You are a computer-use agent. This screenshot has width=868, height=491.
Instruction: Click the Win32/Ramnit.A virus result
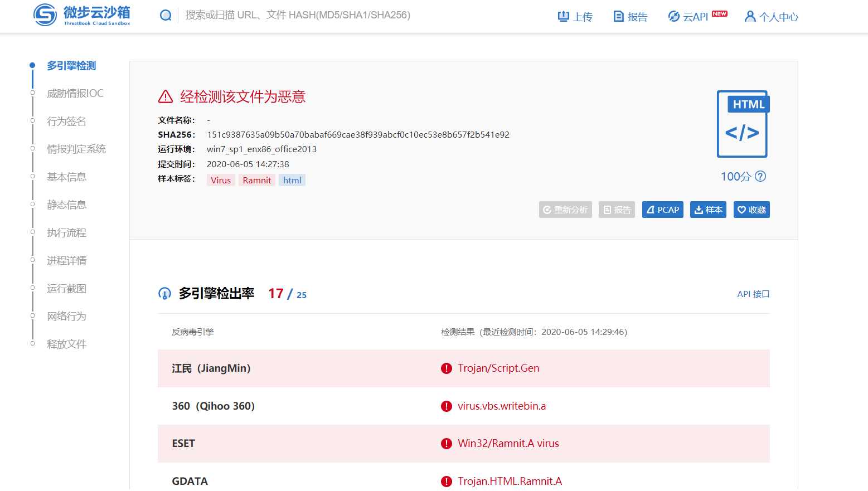[x=508, y=443]
